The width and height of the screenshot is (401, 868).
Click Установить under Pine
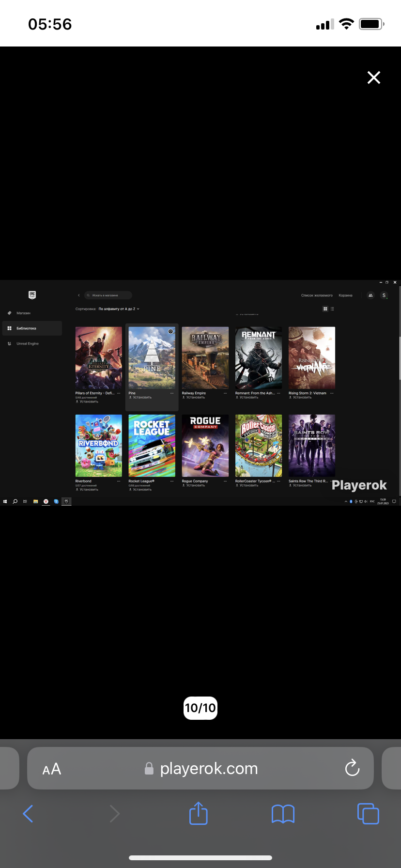[x=140, y=397]
